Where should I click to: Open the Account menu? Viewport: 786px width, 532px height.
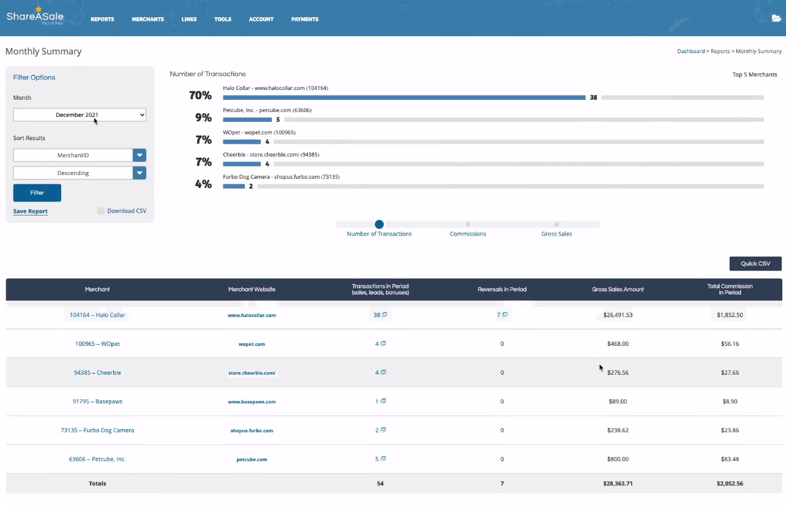tap(261, 20)
